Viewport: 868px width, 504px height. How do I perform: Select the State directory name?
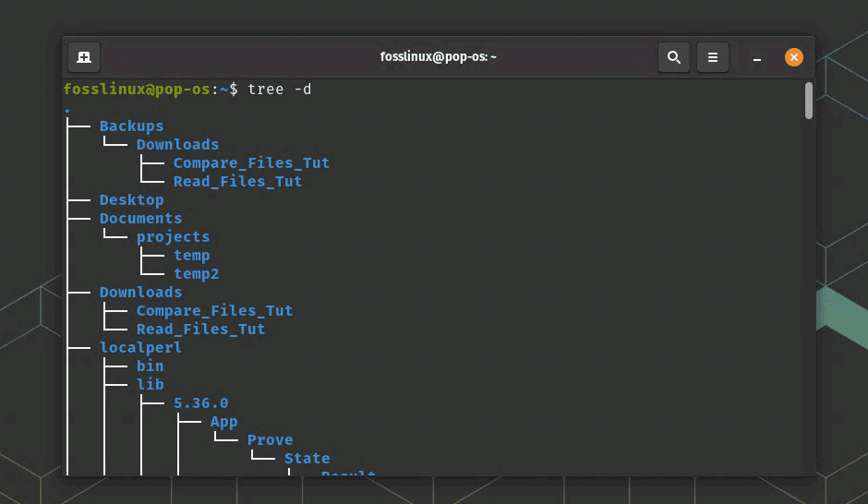[307, 458]
